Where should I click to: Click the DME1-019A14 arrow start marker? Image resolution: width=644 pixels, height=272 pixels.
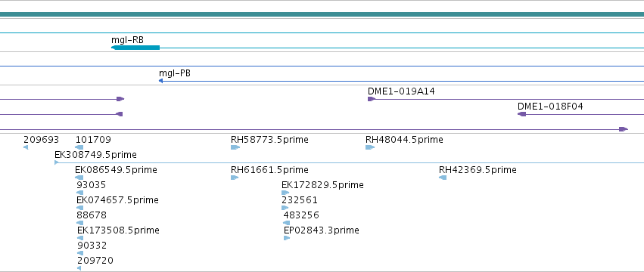tap(372, 99)
